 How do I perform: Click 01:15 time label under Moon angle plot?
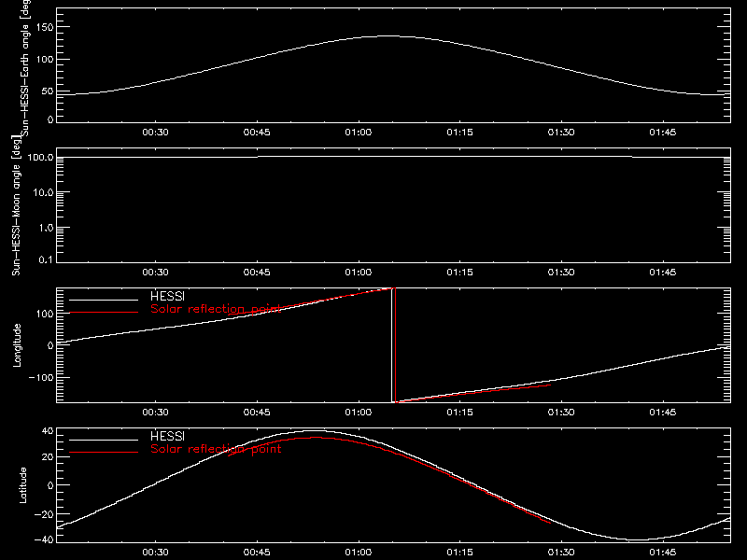[x=459, y=273]
